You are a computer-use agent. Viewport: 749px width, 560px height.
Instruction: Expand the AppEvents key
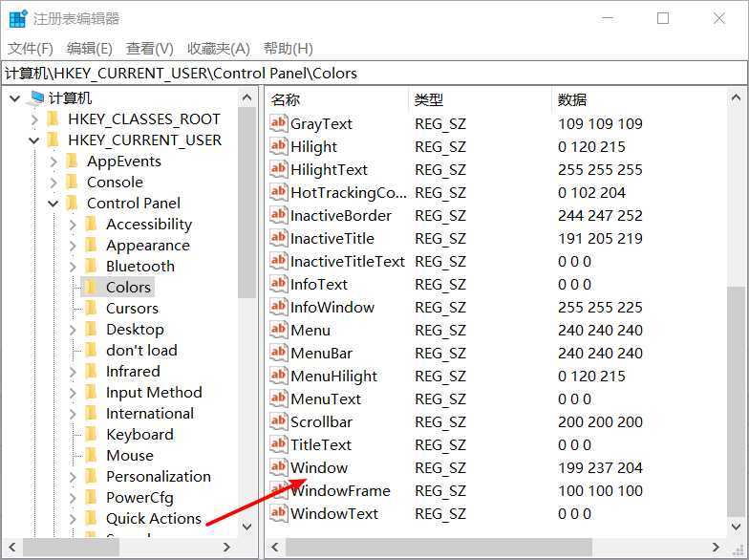pyautogui.click(x=53, y=162)
